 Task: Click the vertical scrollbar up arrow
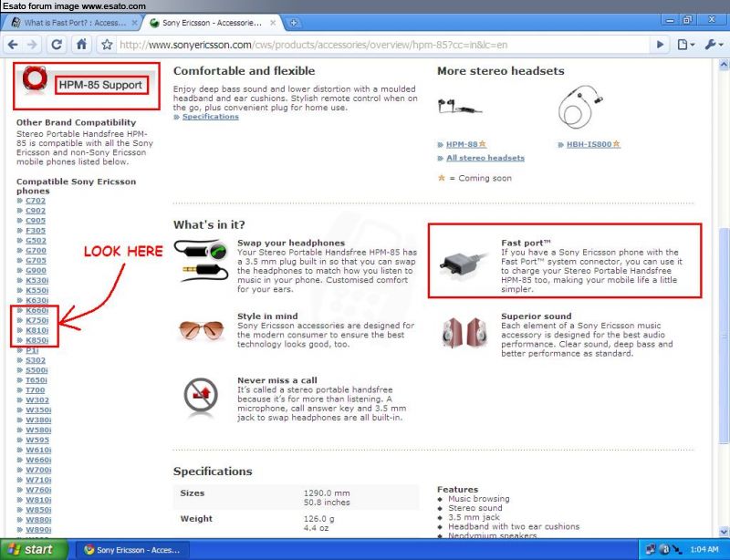[724, 65]
